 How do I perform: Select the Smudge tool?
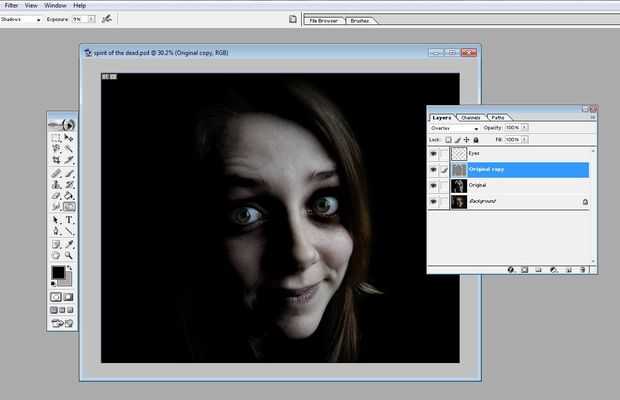(56, 206)
